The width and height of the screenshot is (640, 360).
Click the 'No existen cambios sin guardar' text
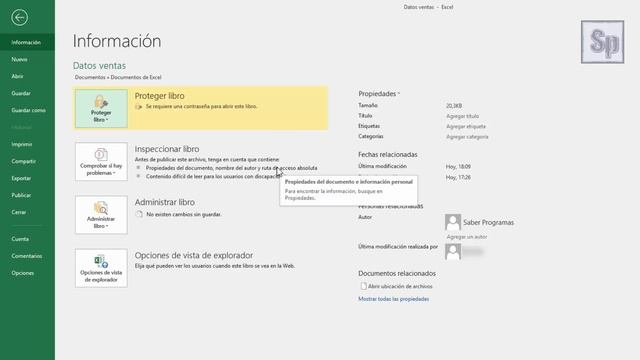pos(184,214)
